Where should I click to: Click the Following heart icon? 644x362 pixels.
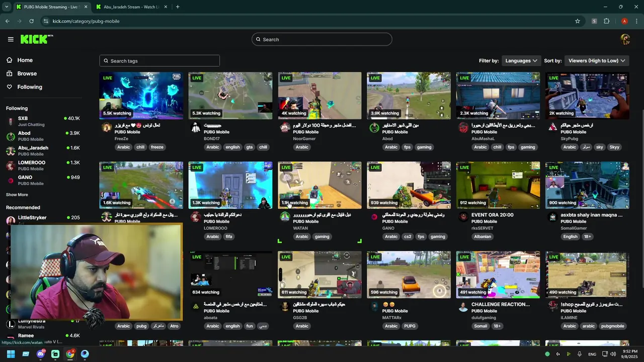(x=10, y=87)
